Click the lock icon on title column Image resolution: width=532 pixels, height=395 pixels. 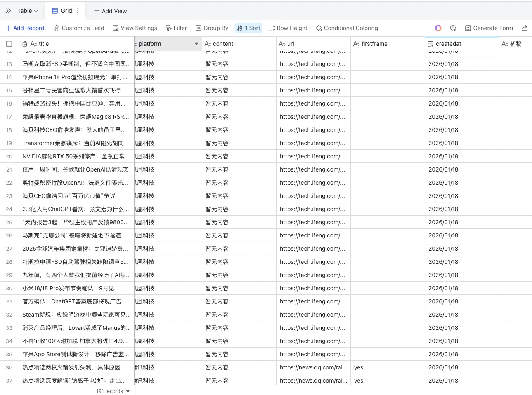(25, 44)
